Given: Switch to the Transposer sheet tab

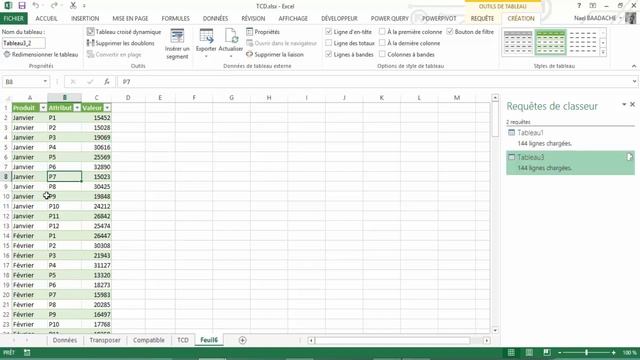Looking at the screenshot, I should 105,340.
